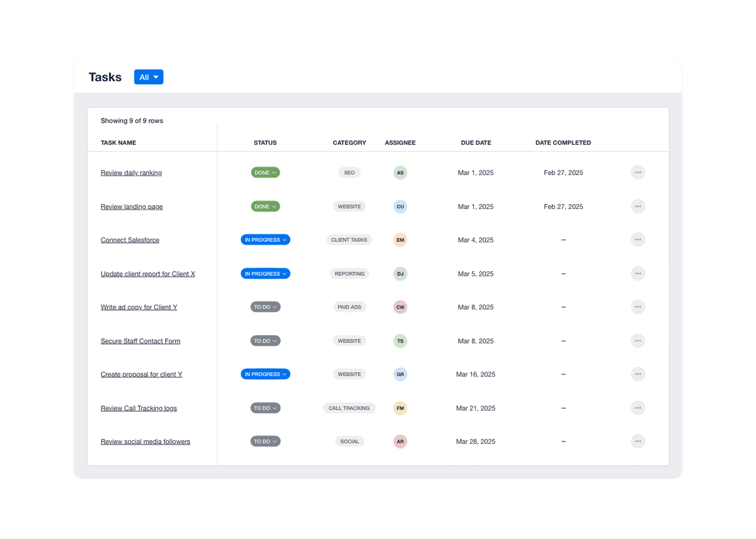Screen dimensions: 756x539
Task: Open the Review landing page task
Action: [132, 206]
